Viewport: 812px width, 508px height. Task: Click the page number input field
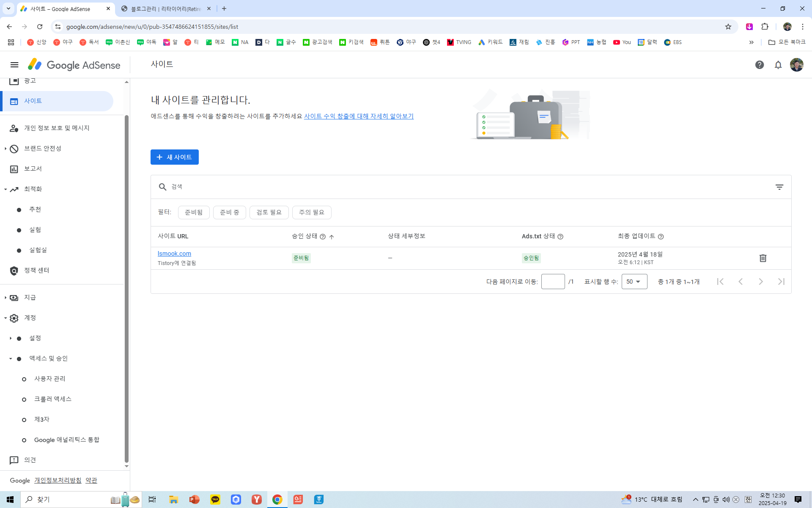pyautogui.click(x=553, y=282)
